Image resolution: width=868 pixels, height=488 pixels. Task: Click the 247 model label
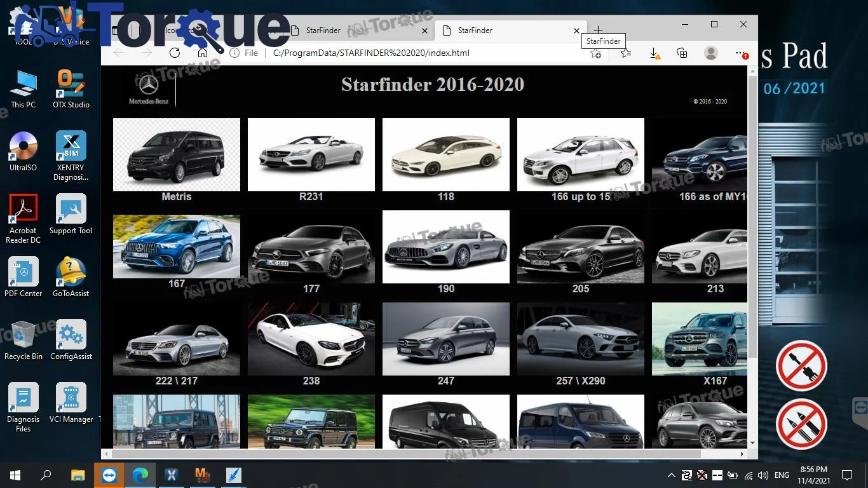(x=446, y=381)
